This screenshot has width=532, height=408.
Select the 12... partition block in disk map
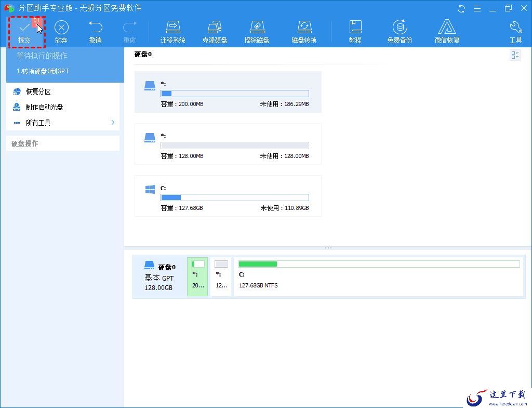(x=221, y=277)
